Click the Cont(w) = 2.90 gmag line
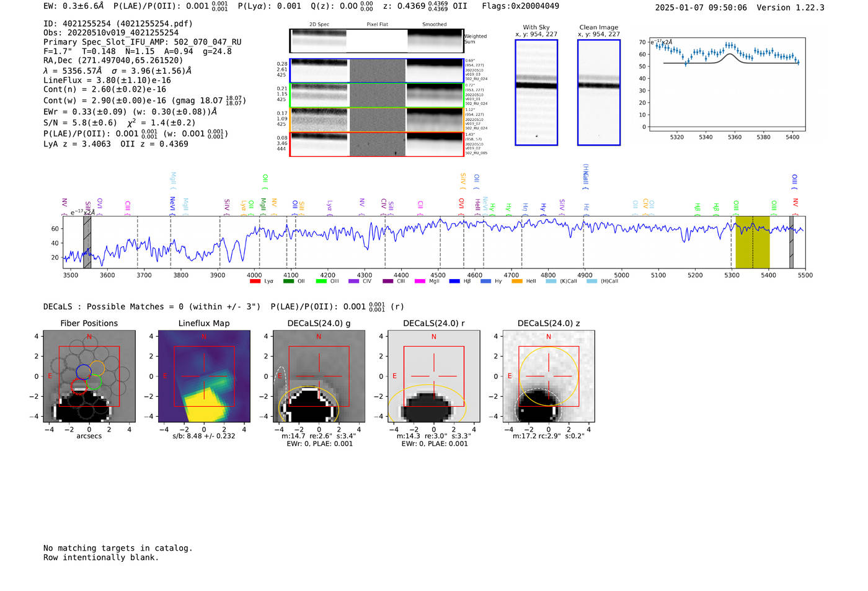This screenshot has width=868, height=591. click(144, 100)
